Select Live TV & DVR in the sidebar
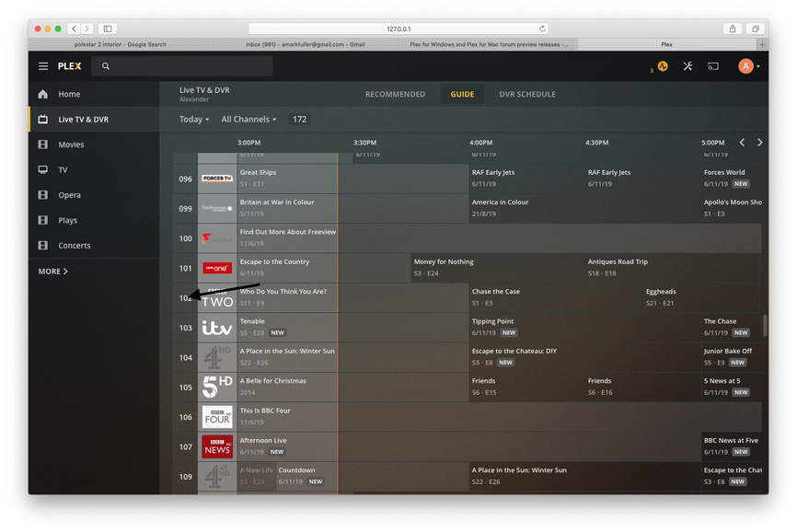797x532 pixels. pyautogui.click(x=94, y=120)
